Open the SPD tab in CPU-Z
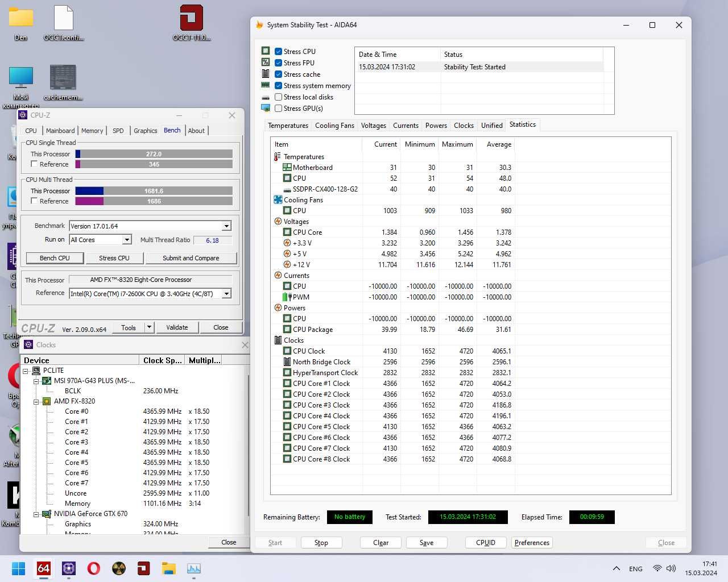The image size is (728, 582). click(x=118, y=131)
